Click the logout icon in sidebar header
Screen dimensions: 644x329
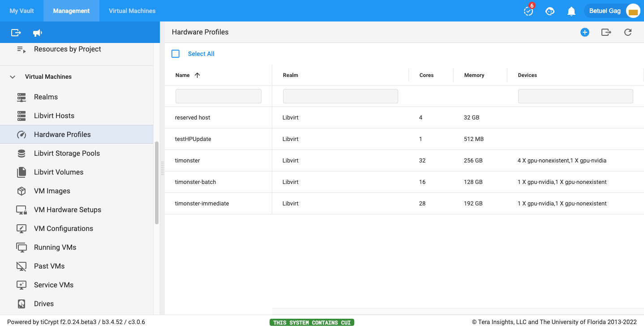coord(16,33)
